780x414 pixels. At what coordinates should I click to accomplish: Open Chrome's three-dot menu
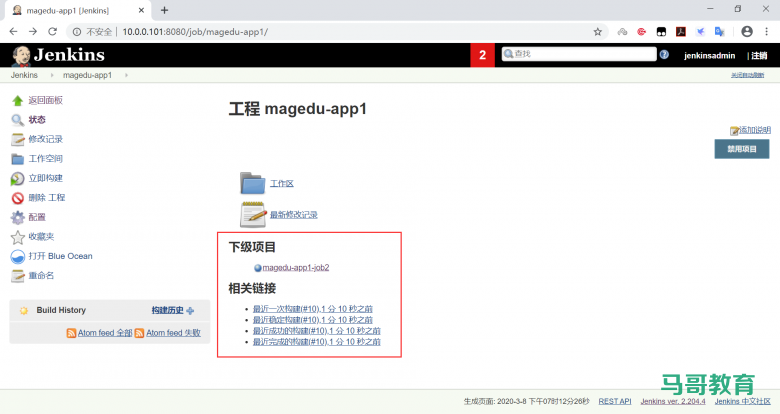767,31
